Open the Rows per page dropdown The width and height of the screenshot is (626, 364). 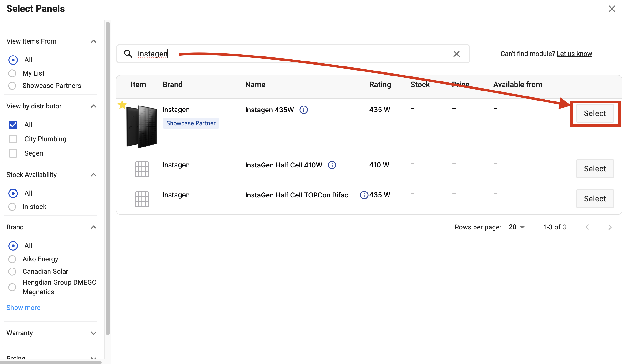[x=516, y=227]
